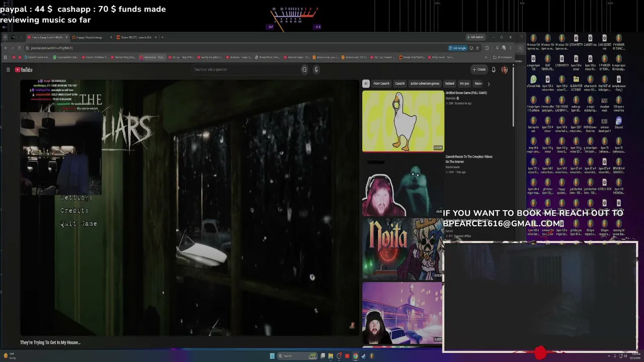This screenshot has width=644, height=362.
Task: Click the Create button on YouTube
Action: click(x=479, y=70)
